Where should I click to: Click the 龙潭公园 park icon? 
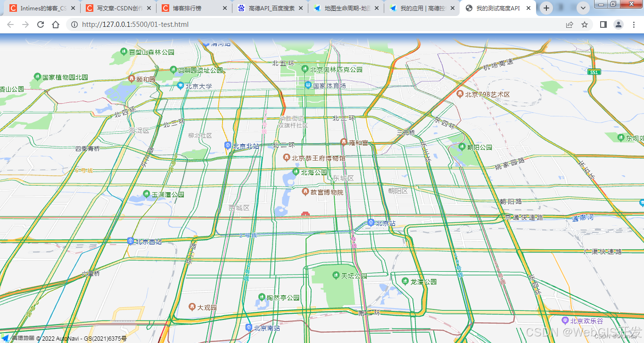coord(405,281)
